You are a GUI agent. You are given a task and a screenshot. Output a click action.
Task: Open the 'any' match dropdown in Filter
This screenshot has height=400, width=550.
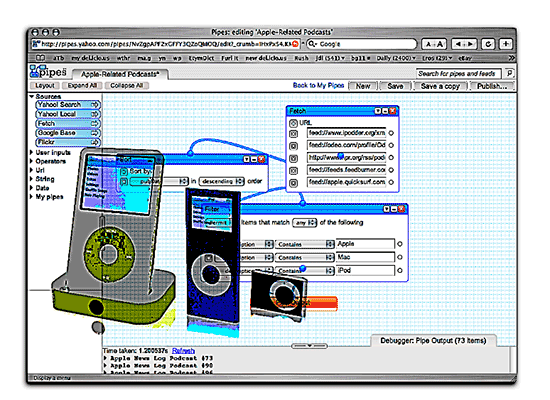[x=304, y=222]
